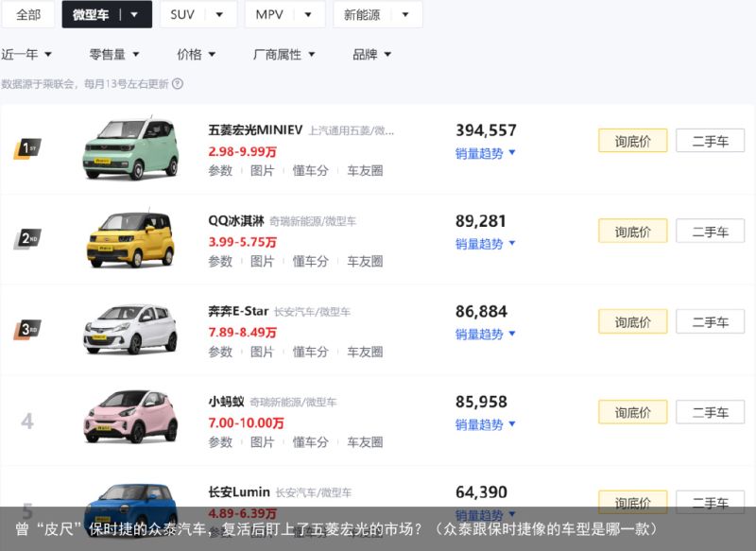
Task: Click the 3rd place rank badge
Action: [27, 329]
